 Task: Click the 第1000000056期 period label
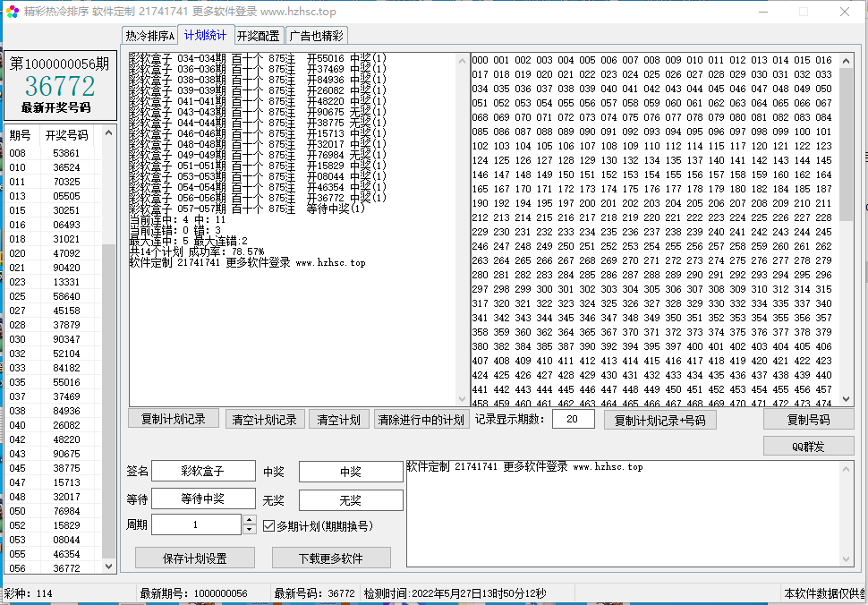(x=59, y=64)
